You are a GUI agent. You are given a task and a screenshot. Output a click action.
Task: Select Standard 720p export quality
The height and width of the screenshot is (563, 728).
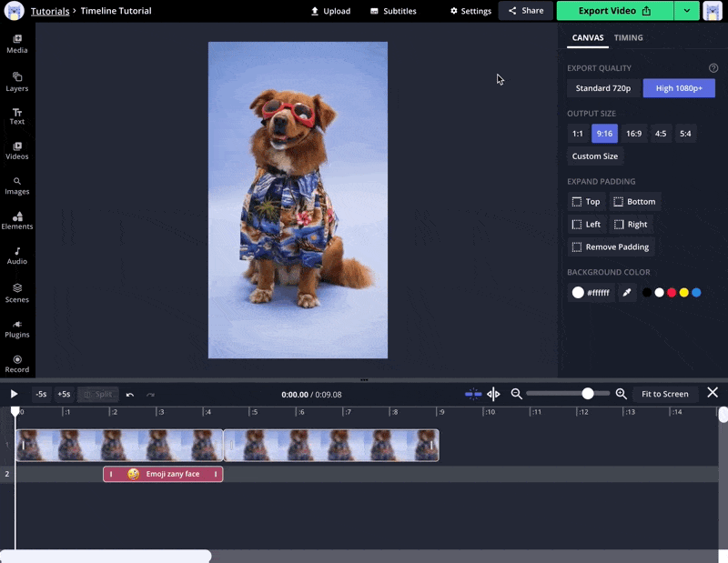604,88
